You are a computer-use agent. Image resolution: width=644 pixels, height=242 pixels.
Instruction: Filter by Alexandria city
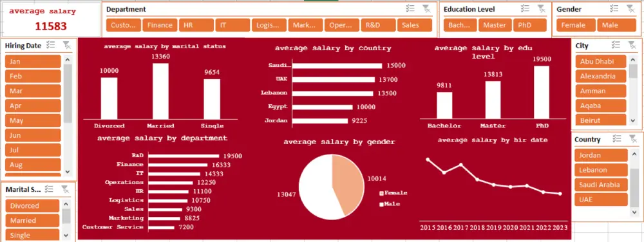pos(600,77)
